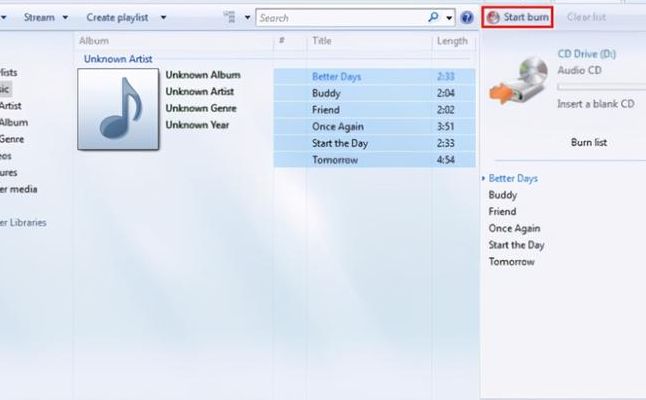Click the 4:54 length value
This screenshot has width=646, height=400.
(x=445, y=160)
